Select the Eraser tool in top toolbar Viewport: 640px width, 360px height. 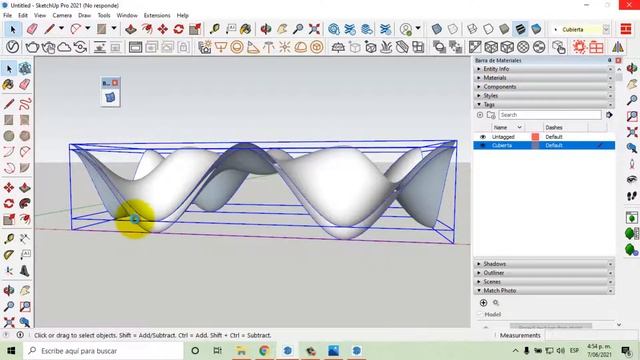pos(32,29)
